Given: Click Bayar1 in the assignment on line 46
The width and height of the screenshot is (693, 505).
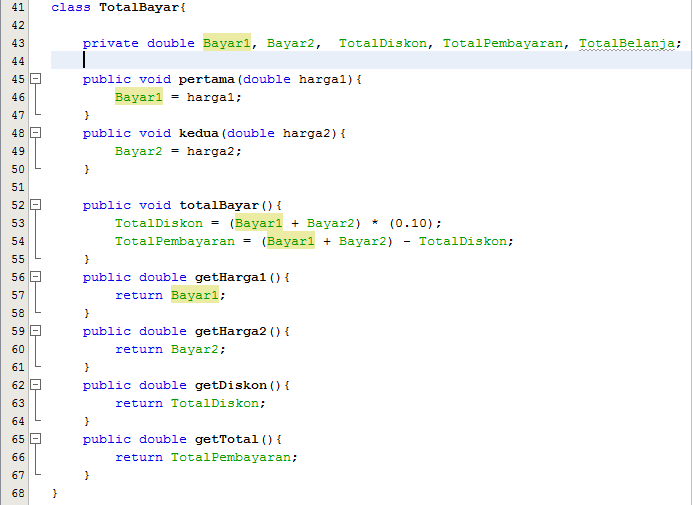Looking at the screenshot, I should pos(139,97).
